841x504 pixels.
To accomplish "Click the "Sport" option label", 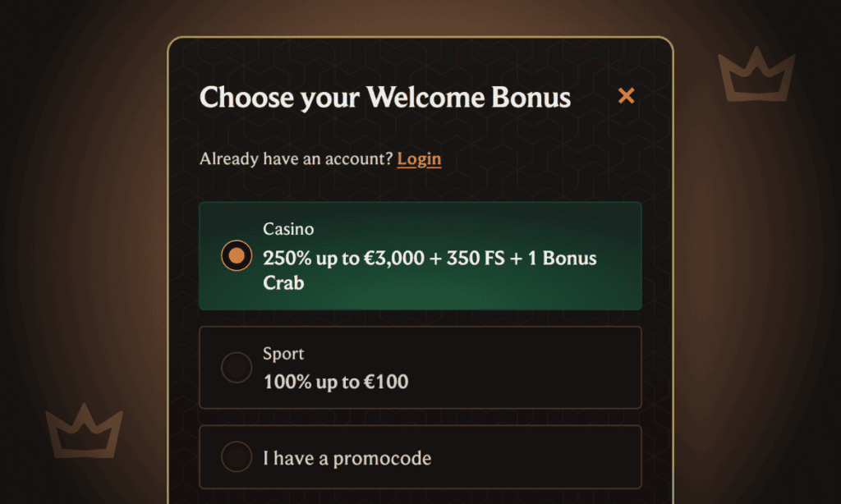I will [283, 354].
